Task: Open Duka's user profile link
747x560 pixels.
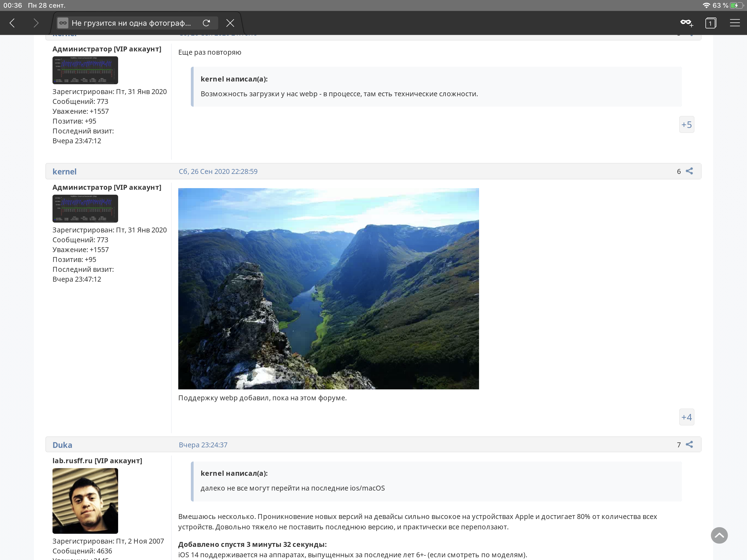Action: coord(62,445)
